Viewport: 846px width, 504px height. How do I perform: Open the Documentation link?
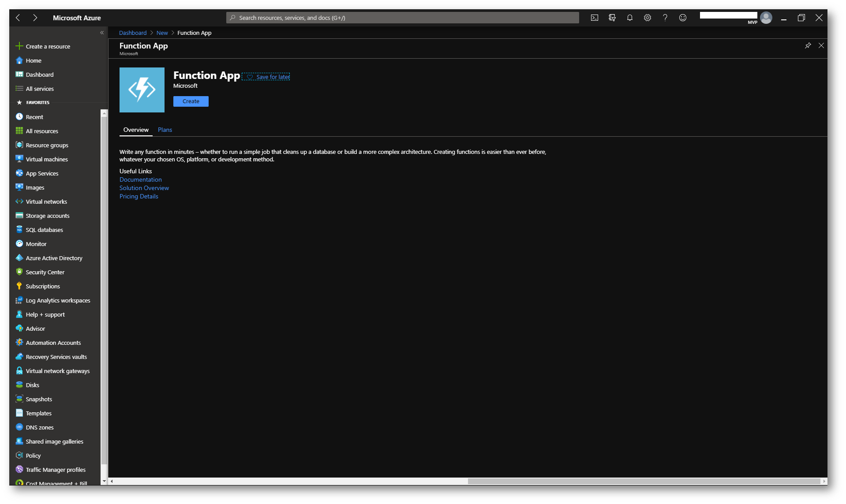point(140,179)
